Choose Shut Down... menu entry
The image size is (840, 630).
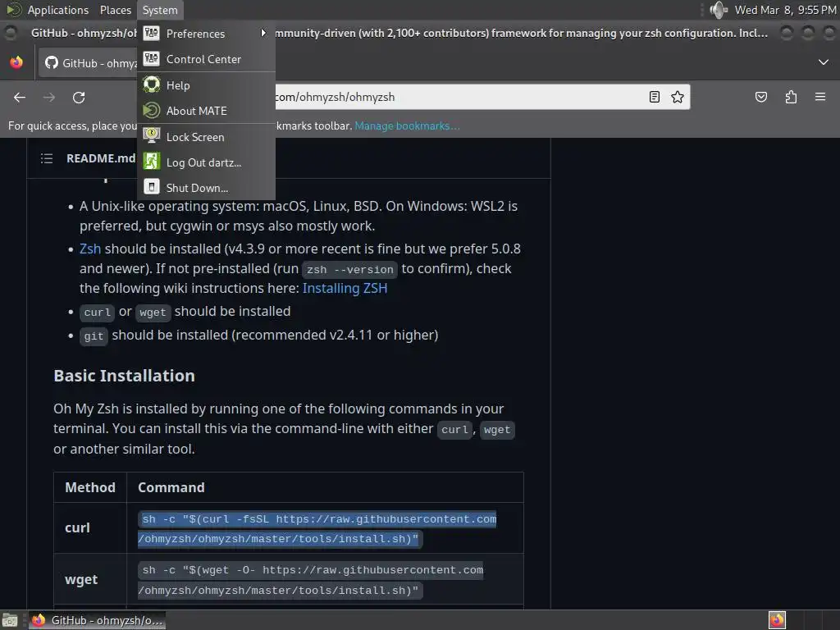coord(206,188)
